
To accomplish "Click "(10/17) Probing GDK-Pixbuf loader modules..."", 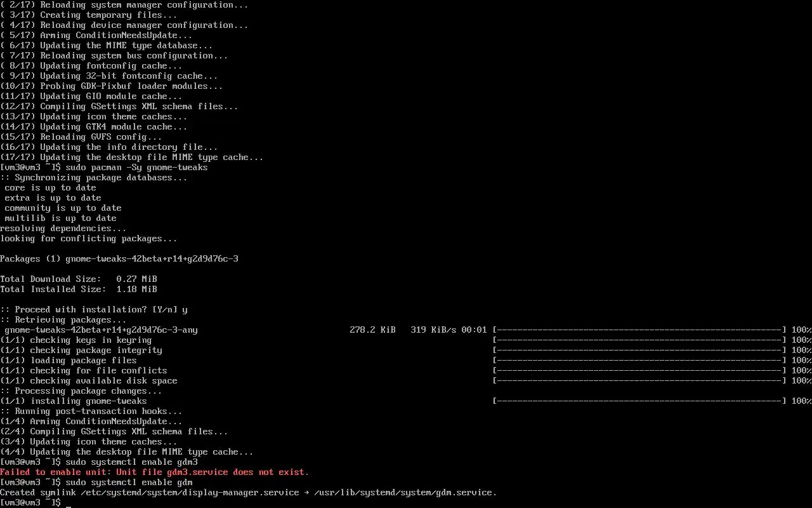I will pyautogui.click(x=112, y=86).
